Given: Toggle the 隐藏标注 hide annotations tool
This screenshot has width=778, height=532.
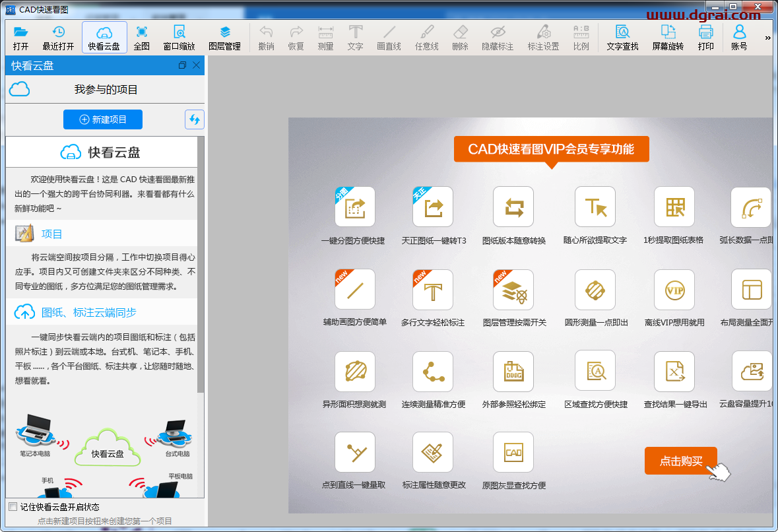Looking at the screenshot, I should point(497,37).
